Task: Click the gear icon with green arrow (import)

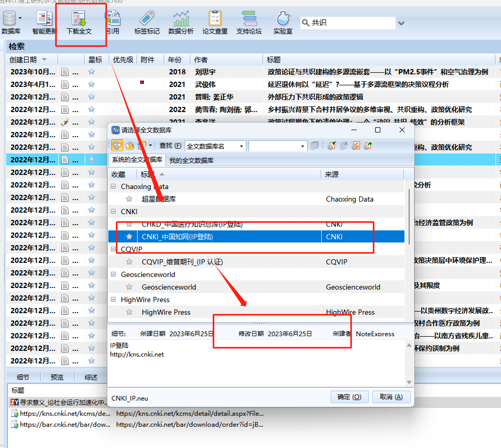Action: [332, 146]
